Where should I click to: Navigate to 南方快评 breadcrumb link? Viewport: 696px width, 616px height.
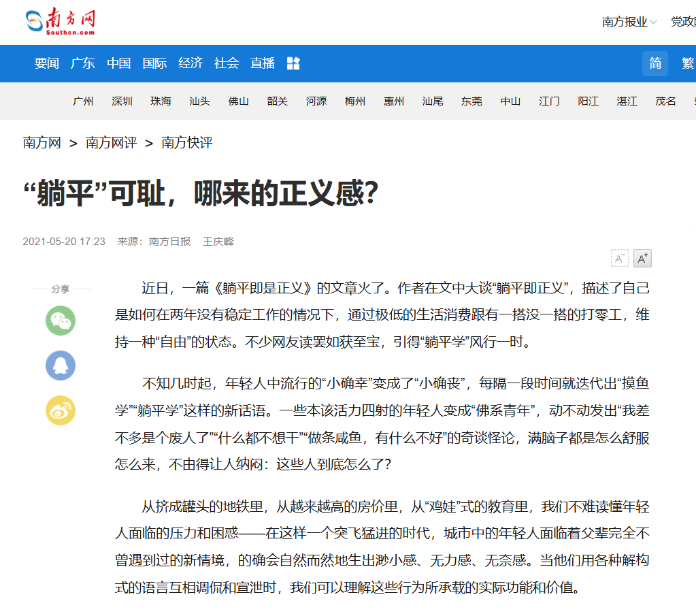click(x=187, y=143)
